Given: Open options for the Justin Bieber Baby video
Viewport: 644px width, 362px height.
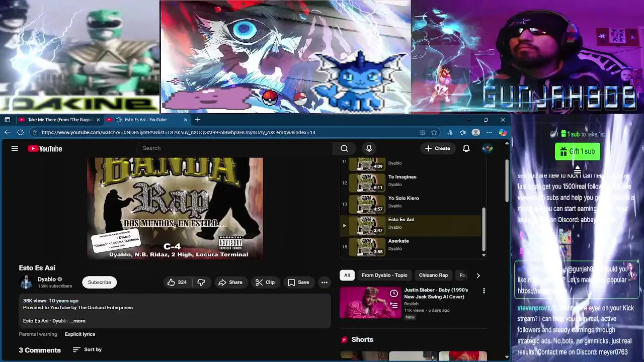Looking at the screenshot, I should [x=484, y=291].
